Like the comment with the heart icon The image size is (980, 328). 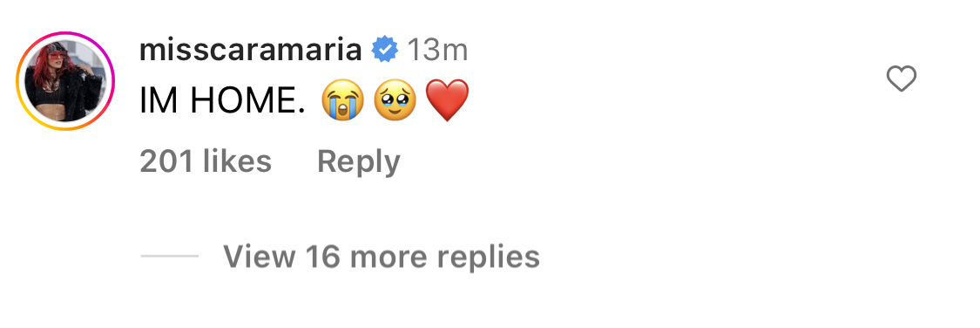point(902,79)
